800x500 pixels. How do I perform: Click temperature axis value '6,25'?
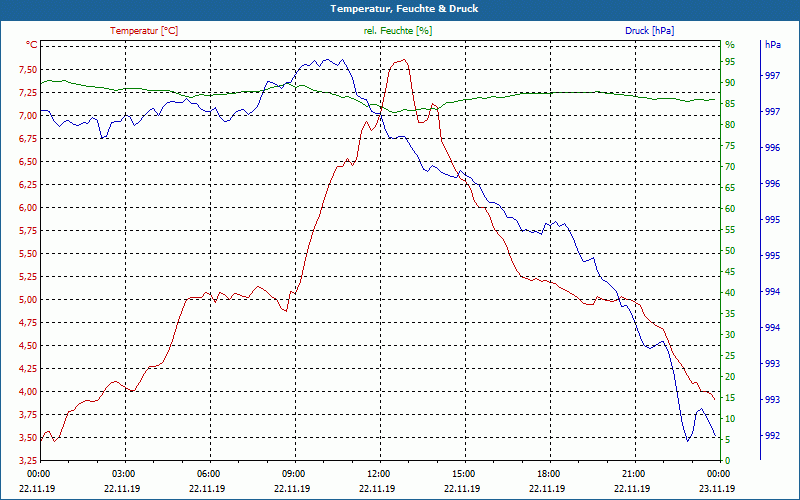(28, 185)
